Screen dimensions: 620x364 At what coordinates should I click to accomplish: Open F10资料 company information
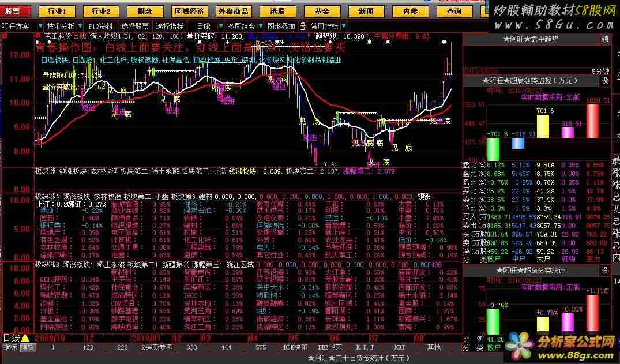click(x=100, y=27)
